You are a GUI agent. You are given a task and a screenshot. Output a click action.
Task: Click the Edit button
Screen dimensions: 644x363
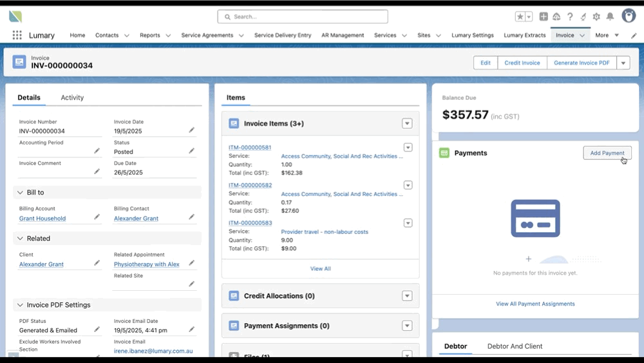(486, 63)
